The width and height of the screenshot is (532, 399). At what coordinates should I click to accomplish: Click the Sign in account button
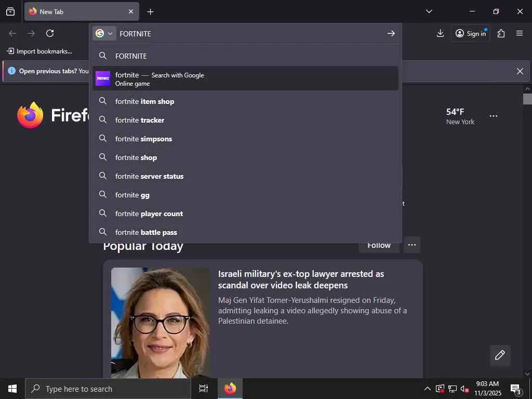471,33
